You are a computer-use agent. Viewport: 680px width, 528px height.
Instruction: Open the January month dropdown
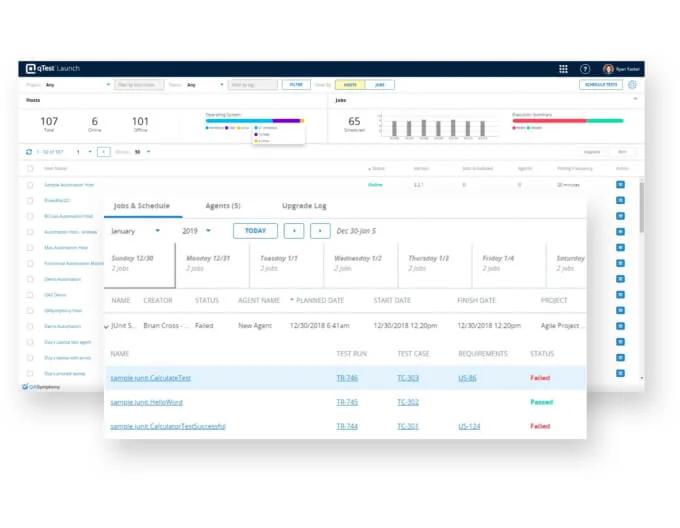coord(135,231)
